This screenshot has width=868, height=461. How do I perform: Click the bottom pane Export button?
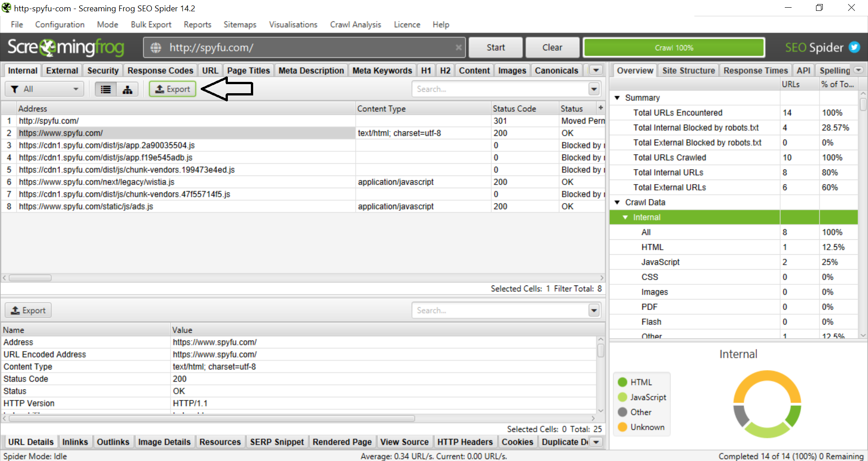click(x=28, y=310)
